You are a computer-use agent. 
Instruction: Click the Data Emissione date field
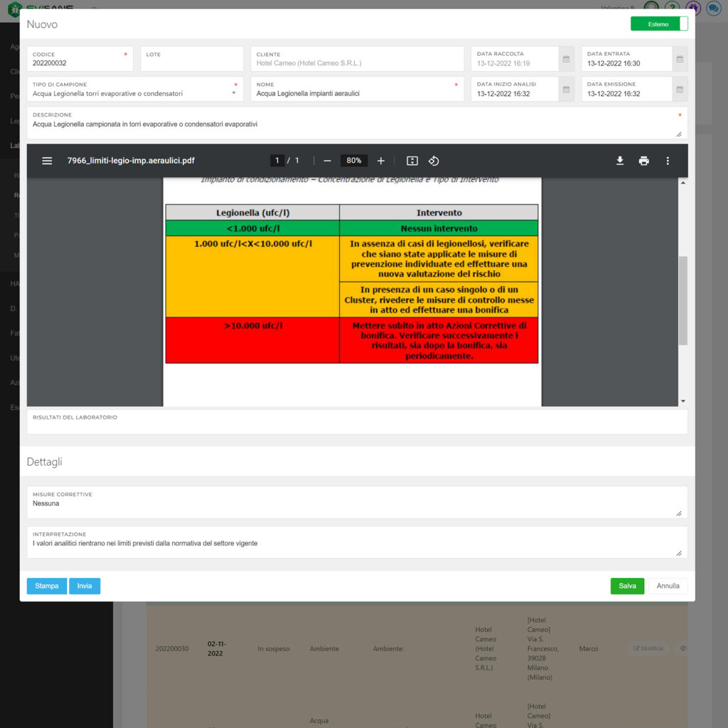pyautogui.click(x=626, y=89)
